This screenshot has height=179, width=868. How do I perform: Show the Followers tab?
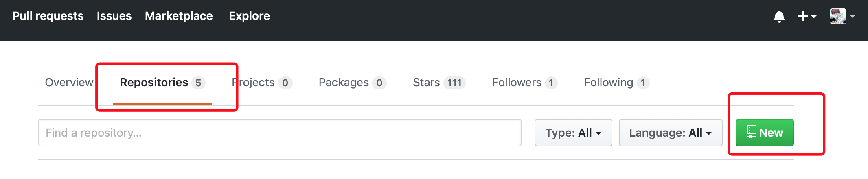(x=524, y=83)
